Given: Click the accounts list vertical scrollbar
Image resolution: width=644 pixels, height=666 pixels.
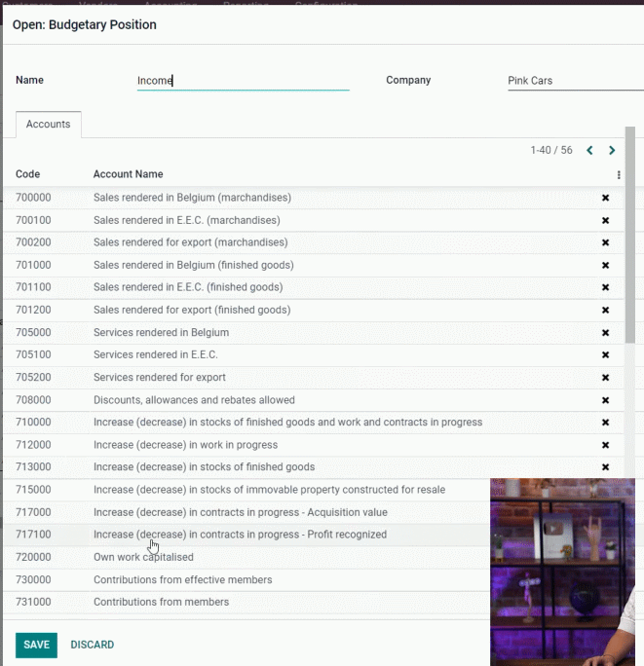Looking at the screenshot, I should [x=630, y=235].
